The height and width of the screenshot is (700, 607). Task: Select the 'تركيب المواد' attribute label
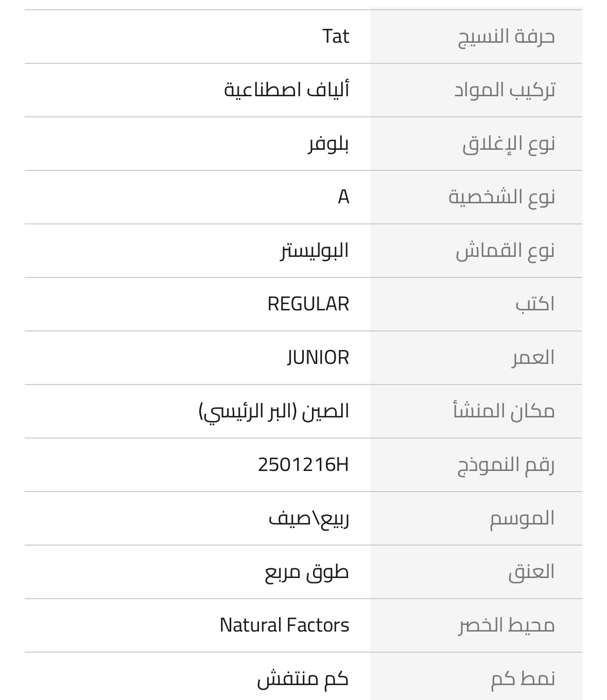(x=505, y=90)
